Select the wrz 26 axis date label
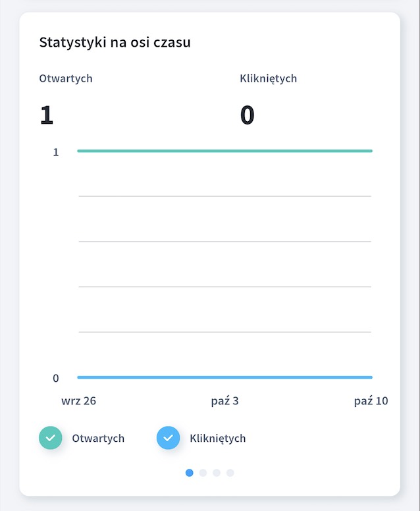Image resolution: width=420 pixels, height=511 pixels. (x=78, y=400)
